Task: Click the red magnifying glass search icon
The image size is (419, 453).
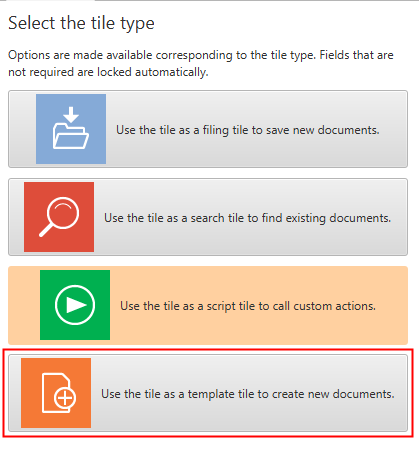Action: click(x=59, y=217)
